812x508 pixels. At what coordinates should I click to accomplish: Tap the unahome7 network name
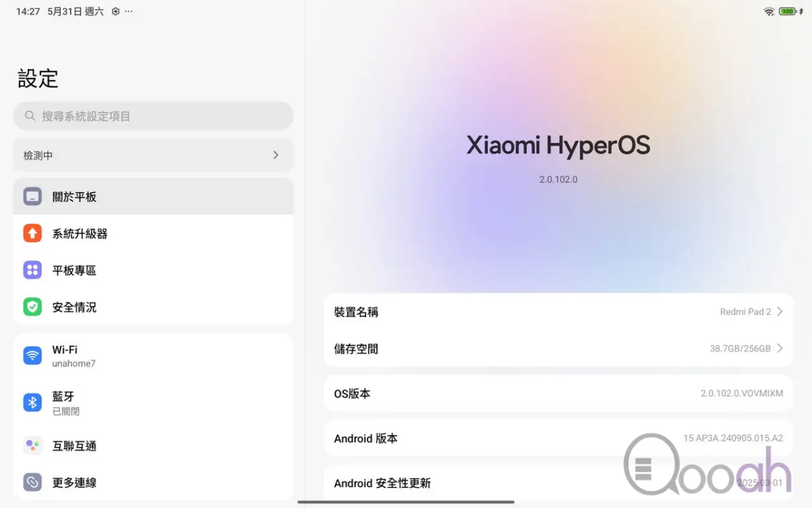(74, 364)
